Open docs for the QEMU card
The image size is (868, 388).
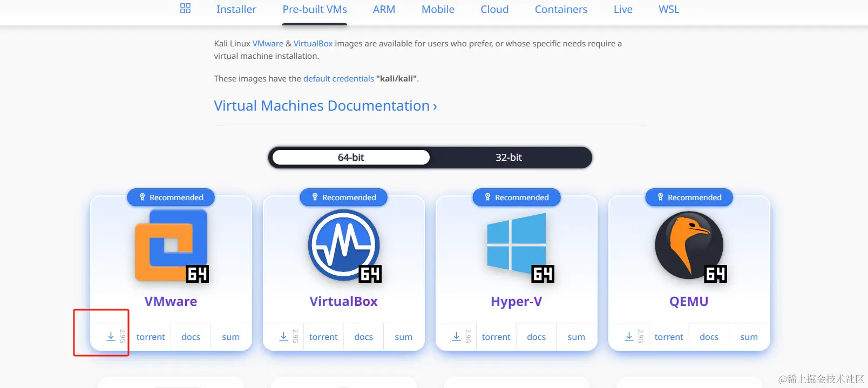click(x=709, y=337)
